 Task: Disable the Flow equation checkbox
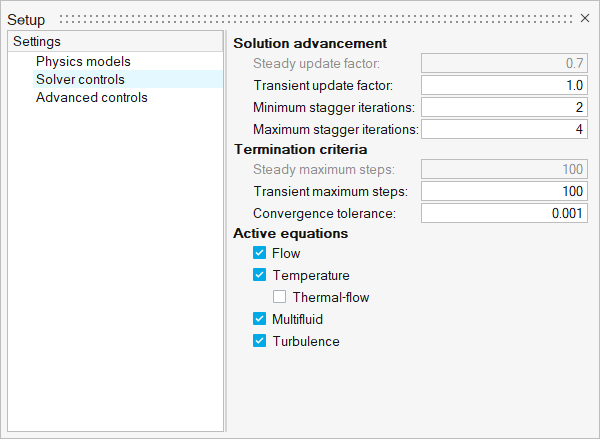(260, 254)
